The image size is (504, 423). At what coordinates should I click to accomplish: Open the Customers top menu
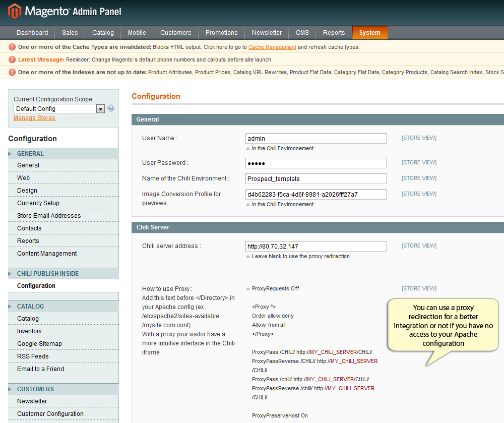coord(175,32)
